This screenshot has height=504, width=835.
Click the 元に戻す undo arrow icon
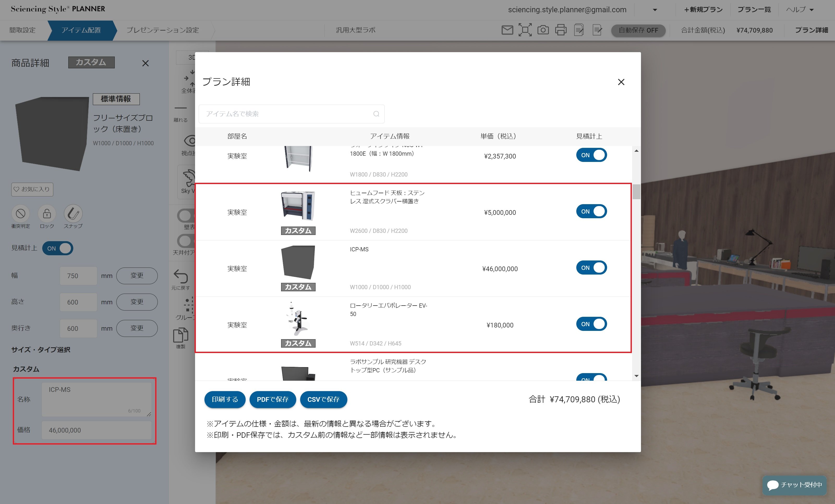(181, 276)
